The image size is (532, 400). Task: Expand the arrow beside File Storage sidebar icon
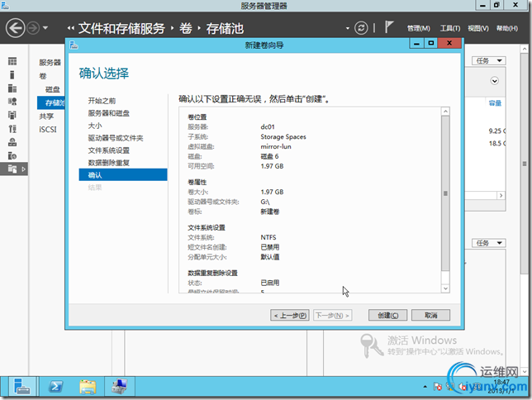click(23, 169)
